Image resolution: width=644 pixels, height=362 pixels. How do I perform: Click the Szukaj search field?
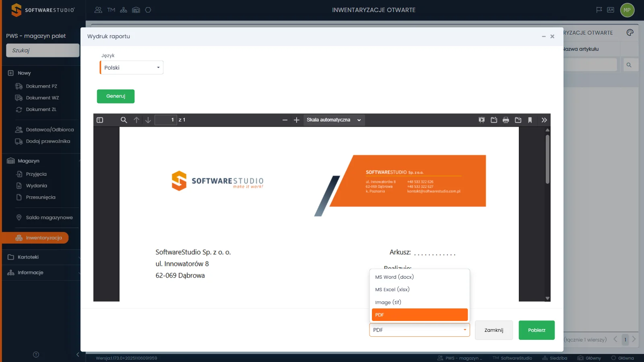(43, 50)
